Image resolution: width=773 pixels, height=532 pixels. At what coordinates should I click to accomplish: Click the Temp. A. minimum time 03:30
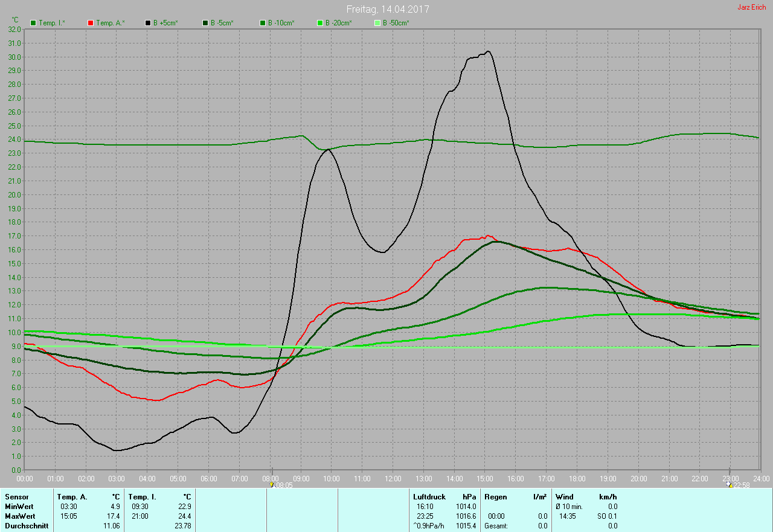68,507
